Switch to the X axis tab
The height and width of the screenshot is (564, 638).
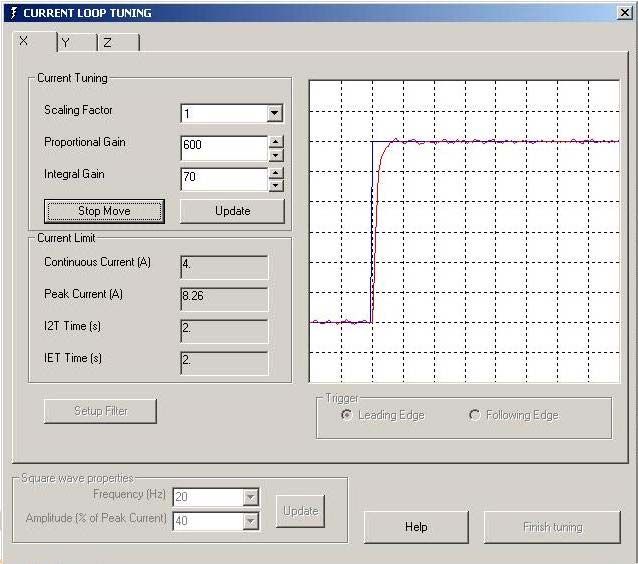pos(35,42)
